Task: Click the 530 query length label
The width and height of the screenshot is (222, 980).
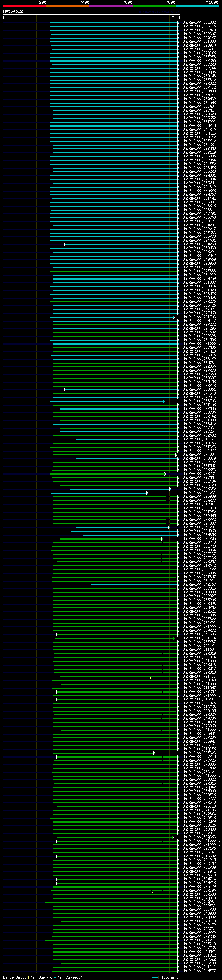Action: pos(175,17)
